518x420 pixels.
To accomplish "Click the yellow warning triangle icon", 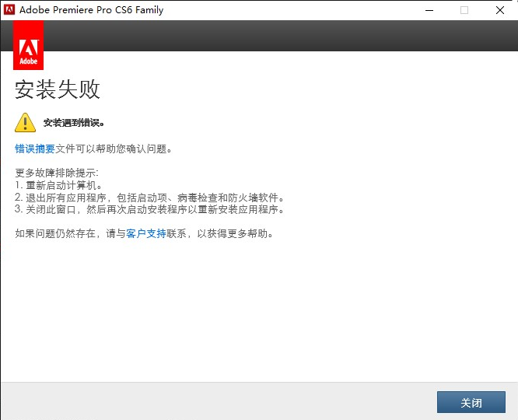I will 25,123.
